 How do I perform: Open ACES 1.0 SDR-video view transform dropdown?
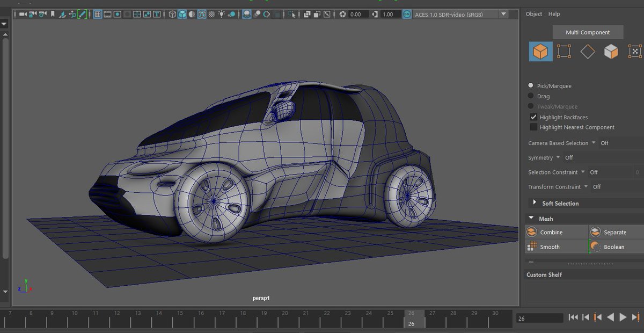503,15
